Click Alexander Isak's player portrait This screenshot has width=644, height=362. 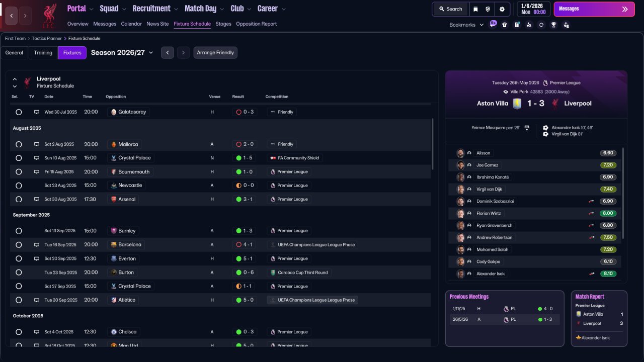460,274
